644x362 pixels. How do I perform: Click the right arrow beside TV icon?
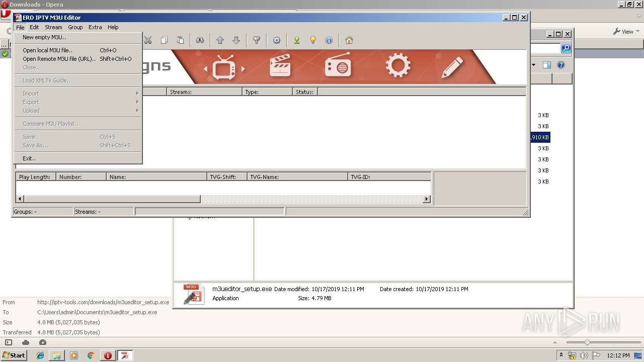[x=243, y=69]
